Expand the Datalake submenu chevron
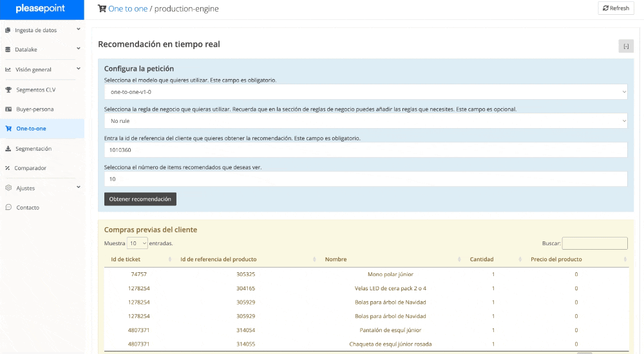The width and height of the screenshot is (644, 354). click(x=79, y=49)
